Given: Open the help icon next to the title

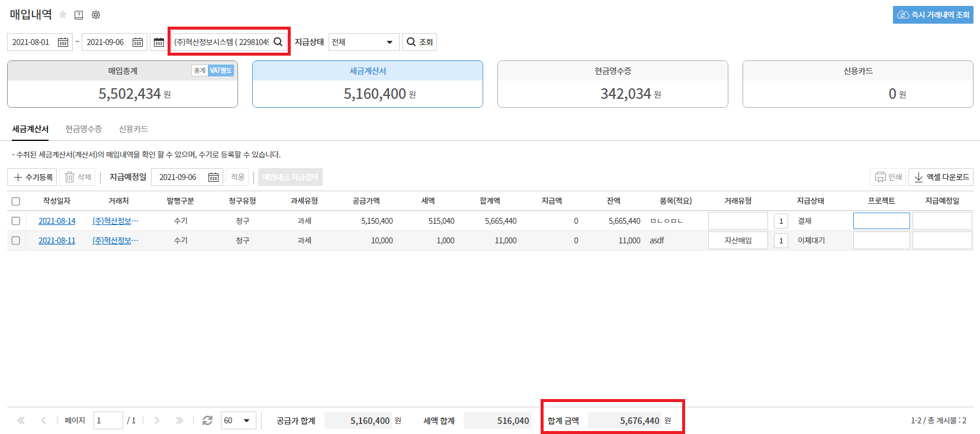Looking at the screenshot, I should coord(79,15).
